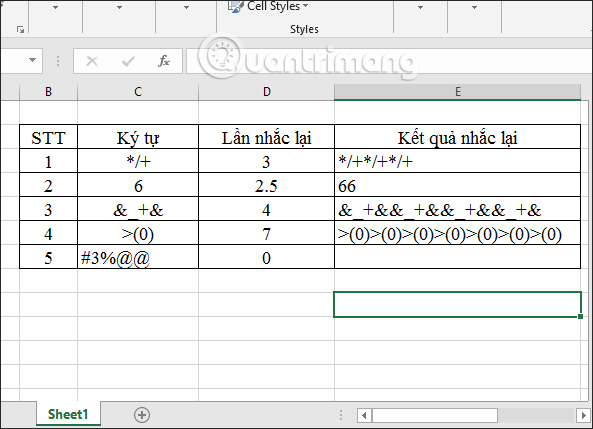The height and width of the screenshot is (429, 593).
Task: Open the dialog launcher icon in ribbon corner
Action: coord(20,30)
